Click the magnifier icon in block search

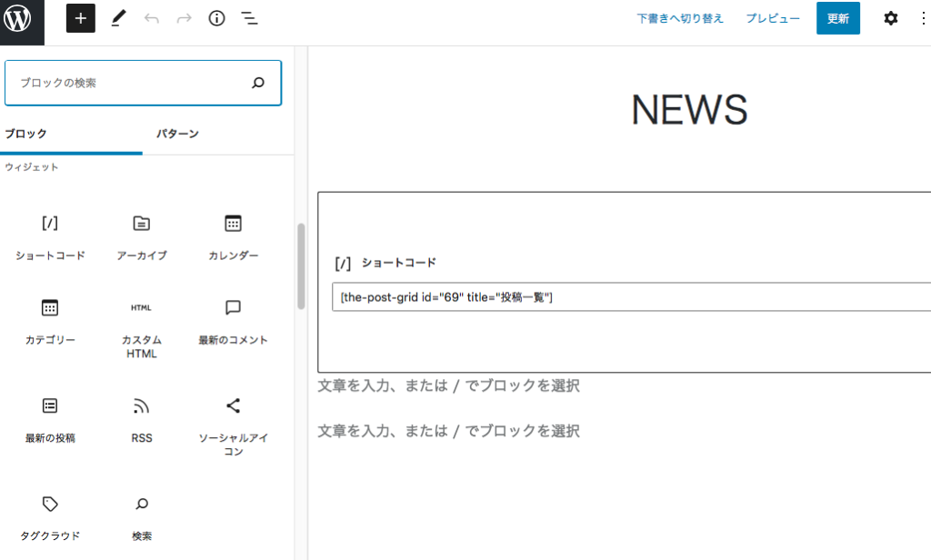tap(257, 83)
